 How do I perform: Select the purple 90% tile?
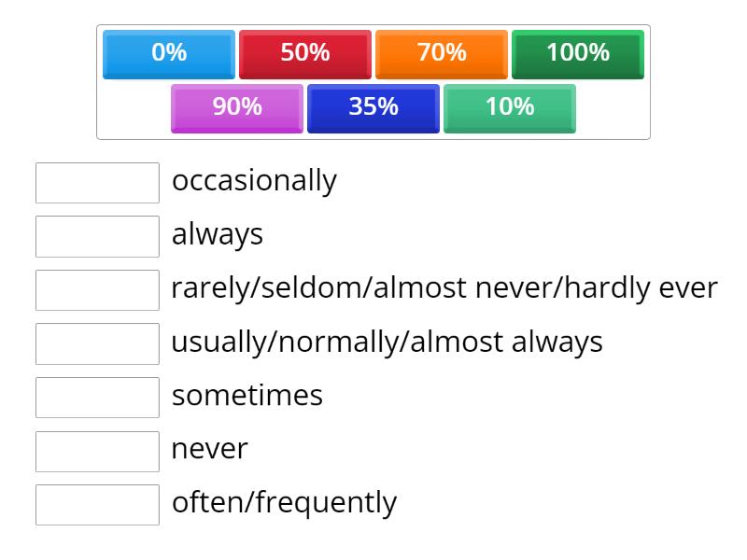pyautogui.click(x=237, y=107)
